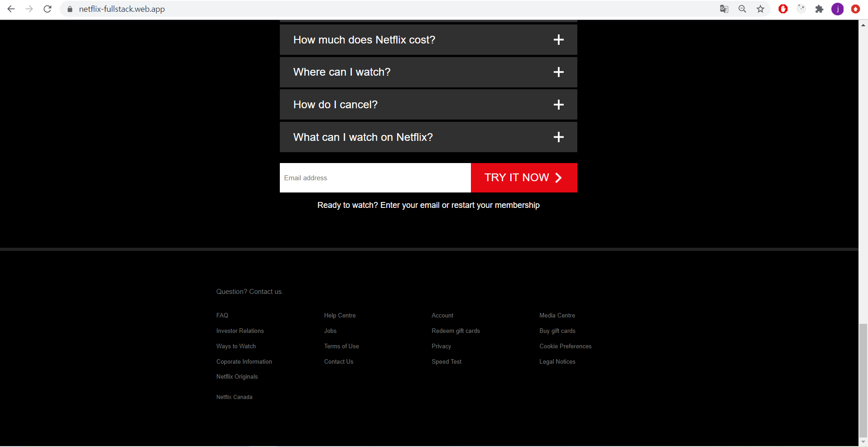Visit the Redeem gift cards link
Viewport: 868px width, 447px height.
tap(456, 331)
